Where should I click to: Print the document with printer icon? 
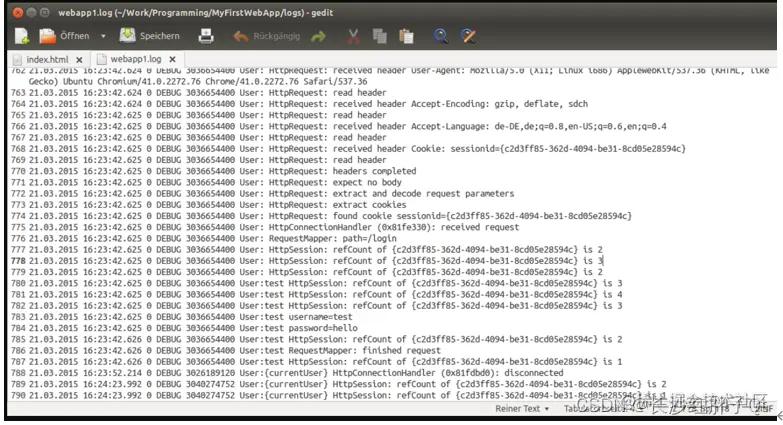pyautogui.click(x=206, y=36)
